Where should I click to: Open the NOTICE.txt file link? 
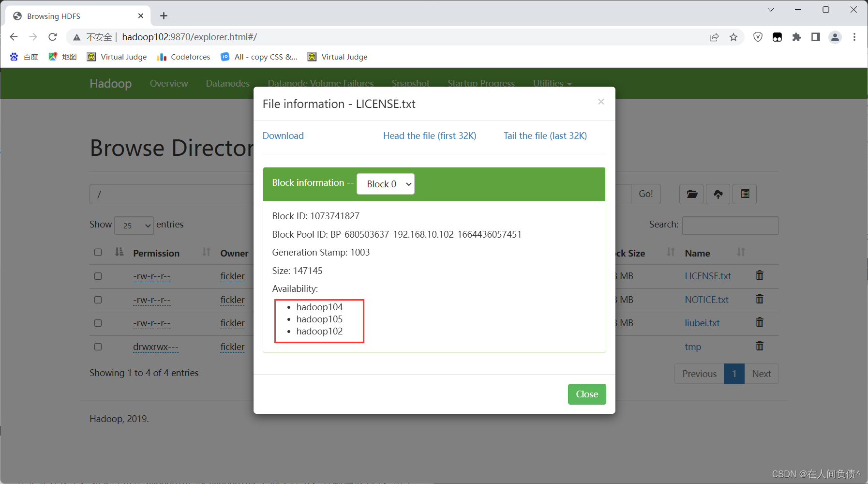(x=706, y=300)
